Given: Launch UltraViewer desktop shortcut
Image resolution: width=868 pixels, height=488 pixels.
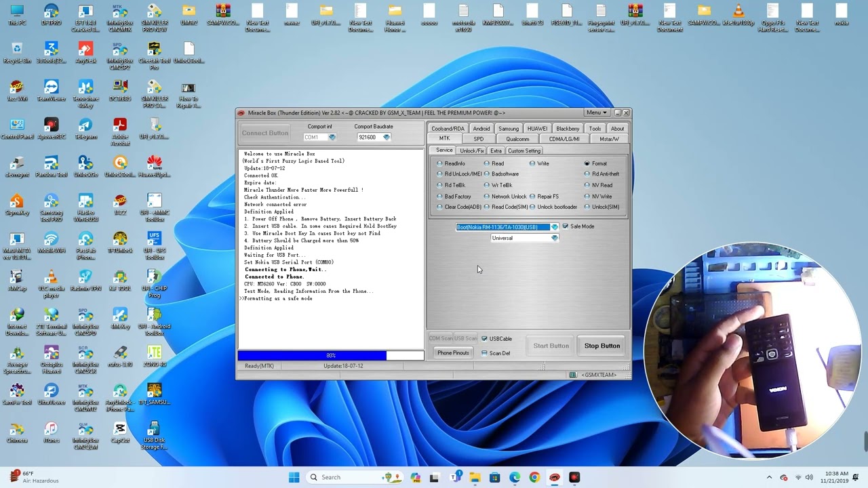Looking at the screenshot, I should (x=51, y=394).
